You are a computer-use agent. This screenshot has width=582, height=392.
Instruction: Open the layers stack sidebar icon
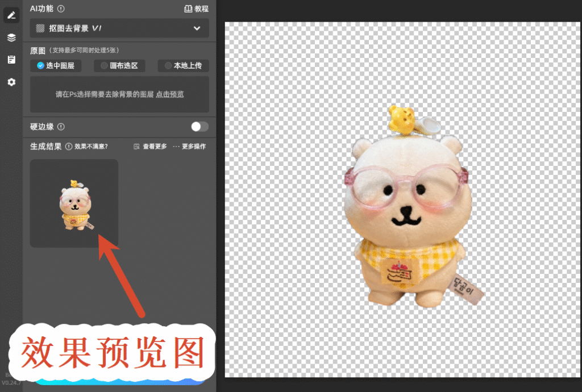11,37
